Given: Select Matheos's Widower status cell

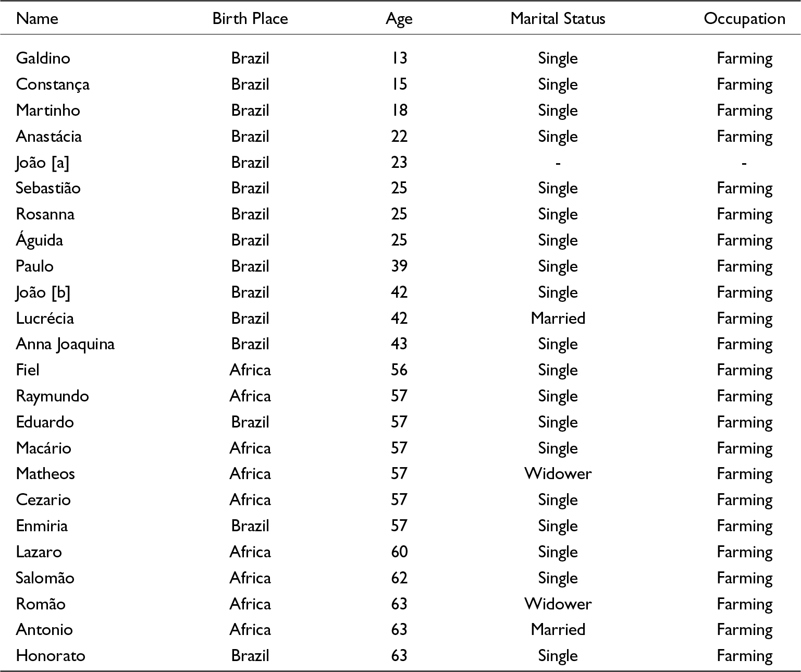Looking at the screenshot, I should click(x=558, y=473).
